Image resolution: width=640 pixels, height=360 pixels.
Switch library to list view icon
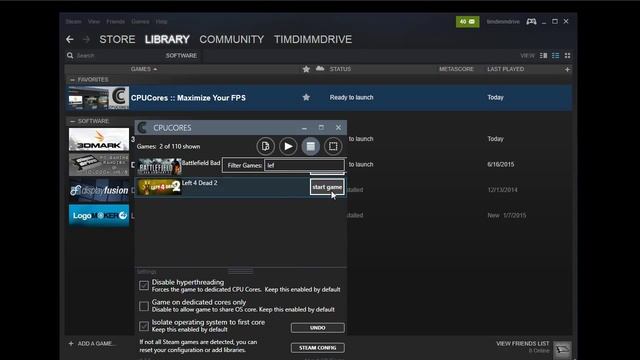tap(556, 56)
